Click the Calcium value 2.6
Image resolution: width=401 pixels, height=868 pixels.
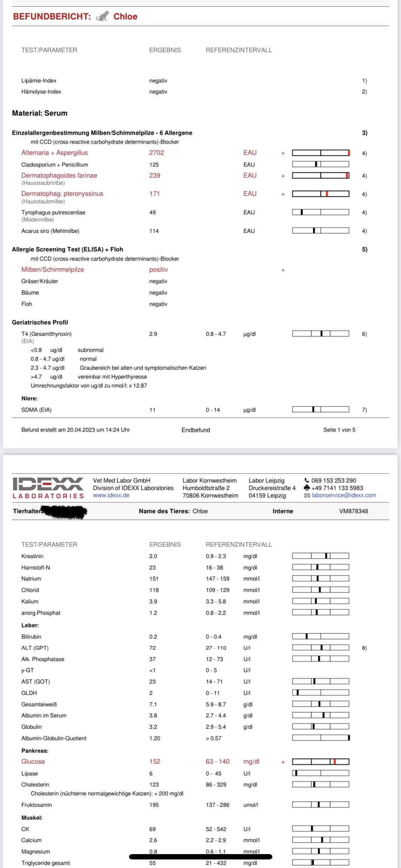pos(153,840)
